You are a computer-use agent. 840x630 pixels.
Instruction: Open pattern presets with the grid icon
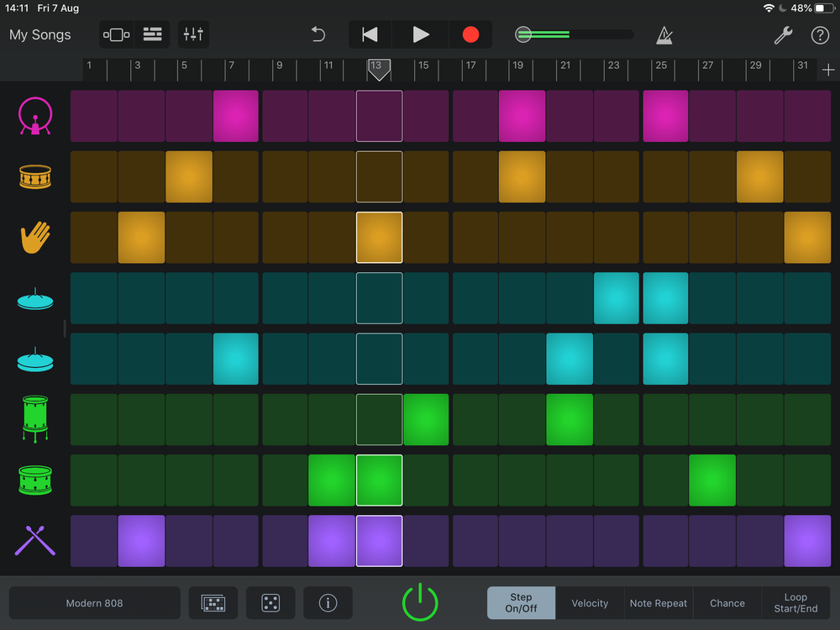pos(213,602)
